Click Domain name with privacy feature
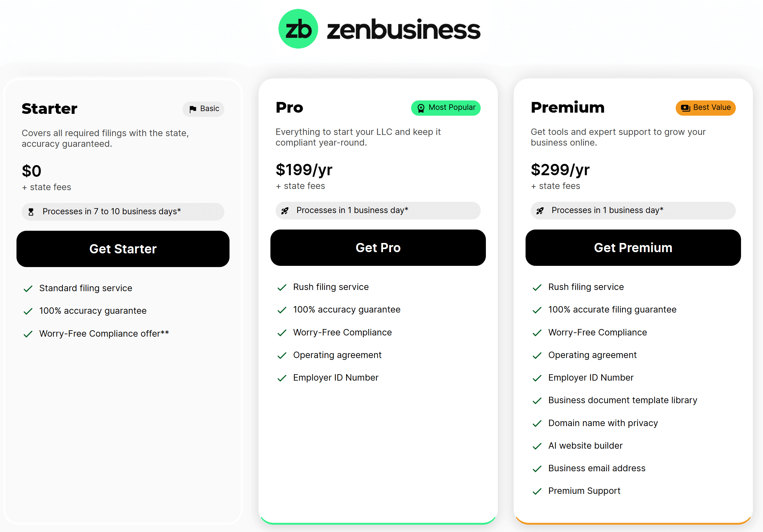 point(603,423)
